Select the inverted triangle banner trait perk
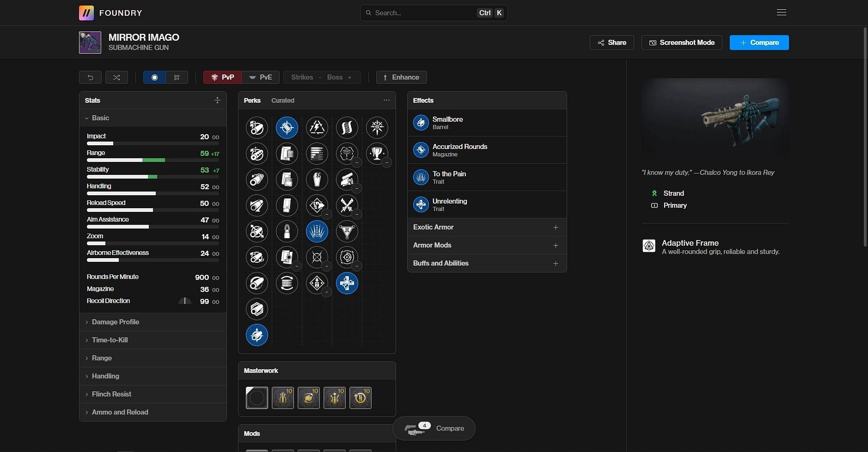The height and width of the screenshot is (452, 868). pyautogui.click(x=347, y=231)
